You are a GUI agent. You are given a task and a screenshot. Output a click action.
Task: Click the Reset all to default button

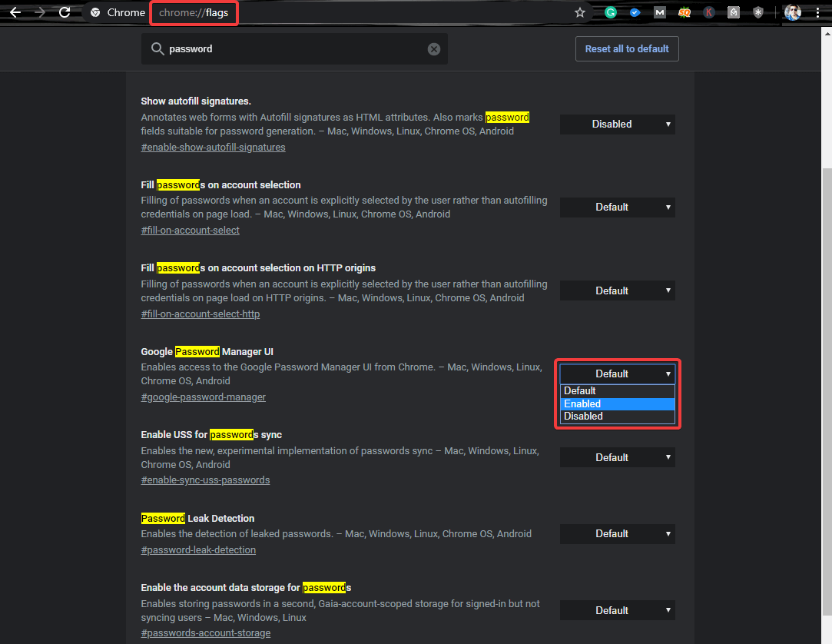tap(626, 48)
